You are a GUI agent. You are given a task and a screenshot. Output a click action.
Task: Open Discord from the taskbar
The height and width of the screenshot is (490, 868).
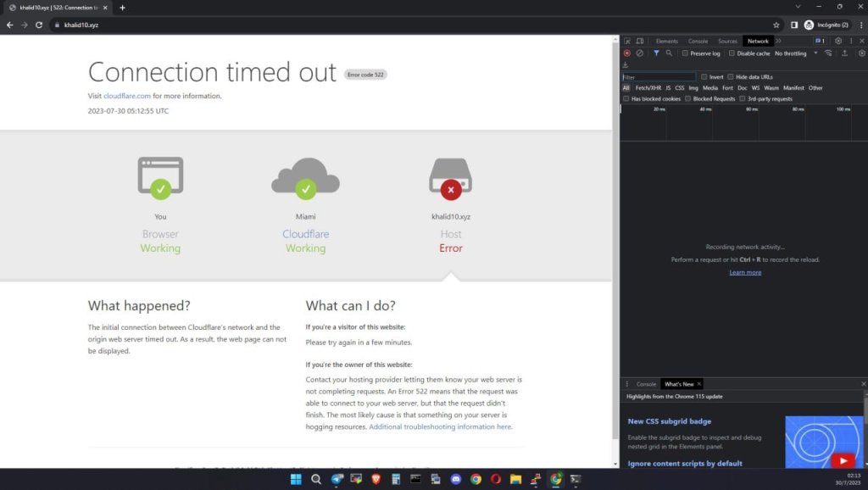[456, 479]
